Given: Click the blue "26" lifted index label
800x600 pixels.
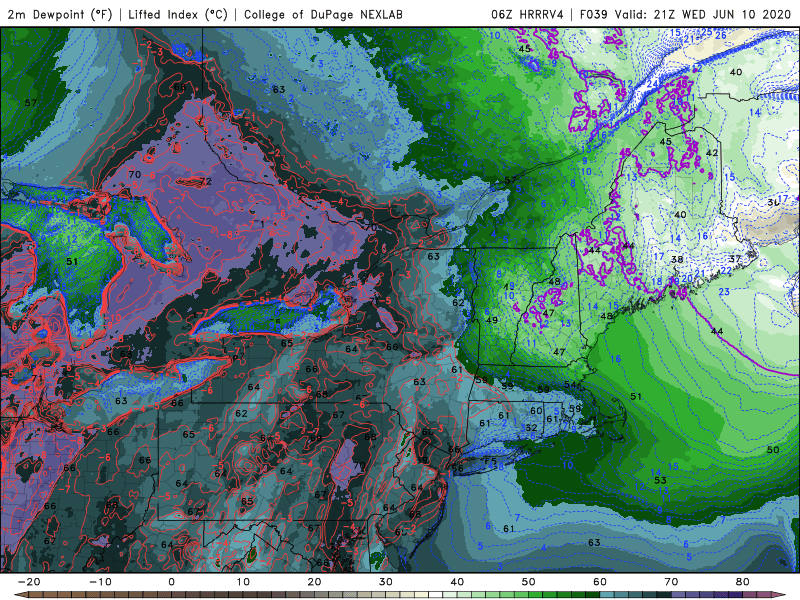Looking at the screenshot, I should click(721, 35).
